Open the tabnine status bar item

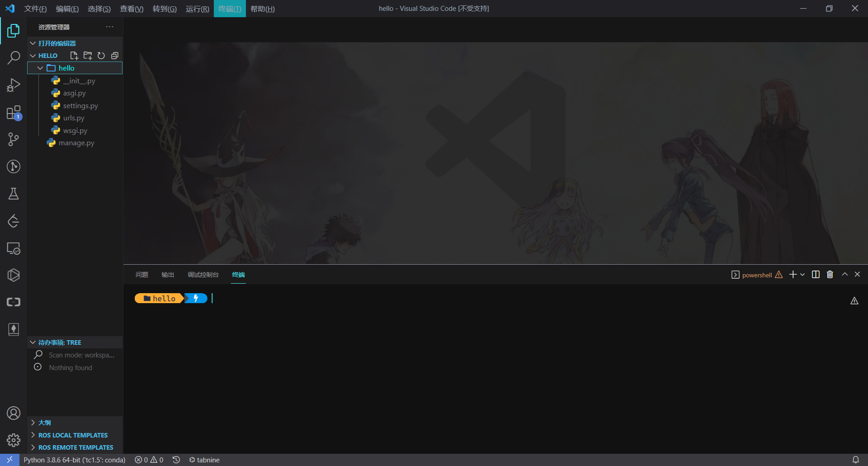204,460
